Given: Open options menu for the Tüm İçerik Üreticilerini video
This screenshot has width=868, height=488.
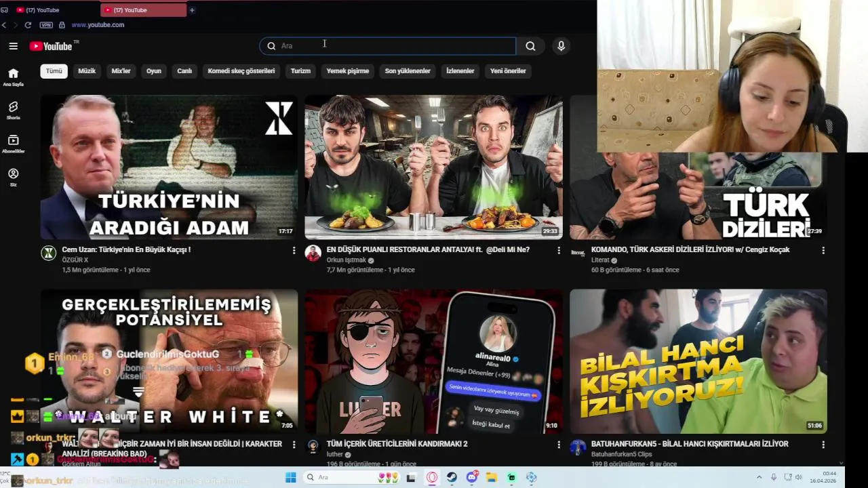Looking at the screenshot, I should (x=559, y=445).
